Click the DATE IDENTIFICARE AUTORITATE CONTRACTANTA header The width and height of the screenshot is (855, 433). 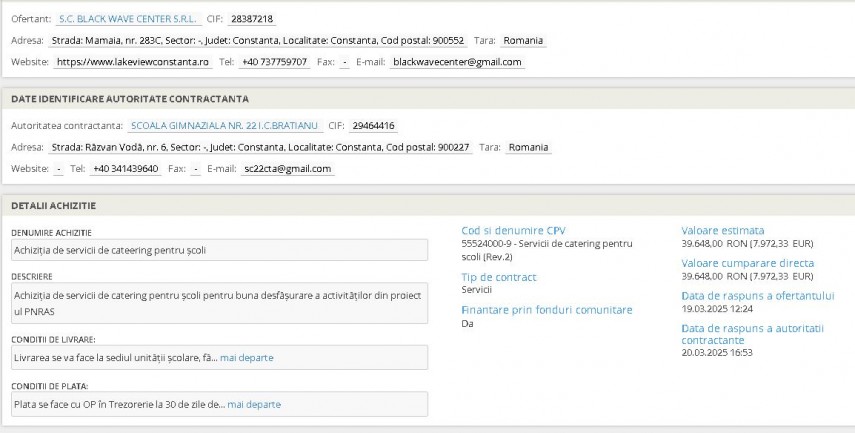pyautogui.click(x=130, y=99)
